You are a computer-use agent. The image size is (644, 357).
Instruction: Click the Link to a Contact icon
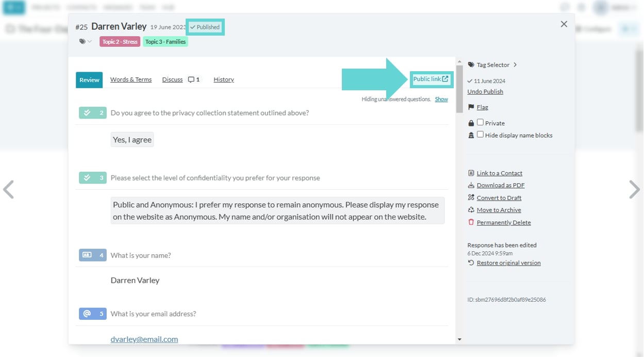tap(471, 173)
